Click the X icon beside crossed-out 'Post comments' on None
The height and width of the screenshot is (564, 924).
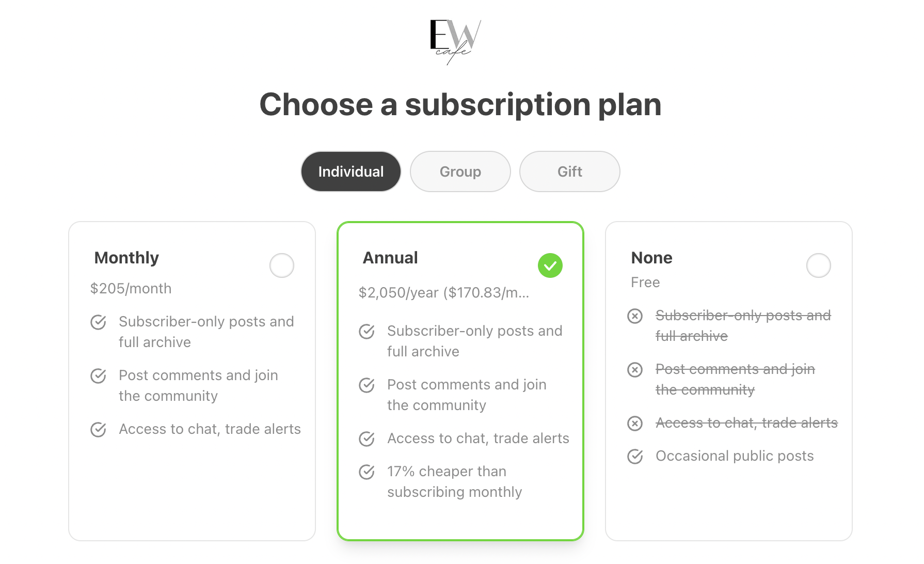[634, 370]
